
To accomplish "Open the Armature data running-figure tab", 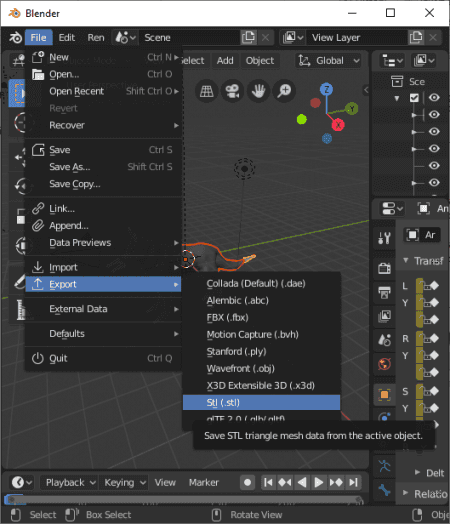I will pos(384,466).
